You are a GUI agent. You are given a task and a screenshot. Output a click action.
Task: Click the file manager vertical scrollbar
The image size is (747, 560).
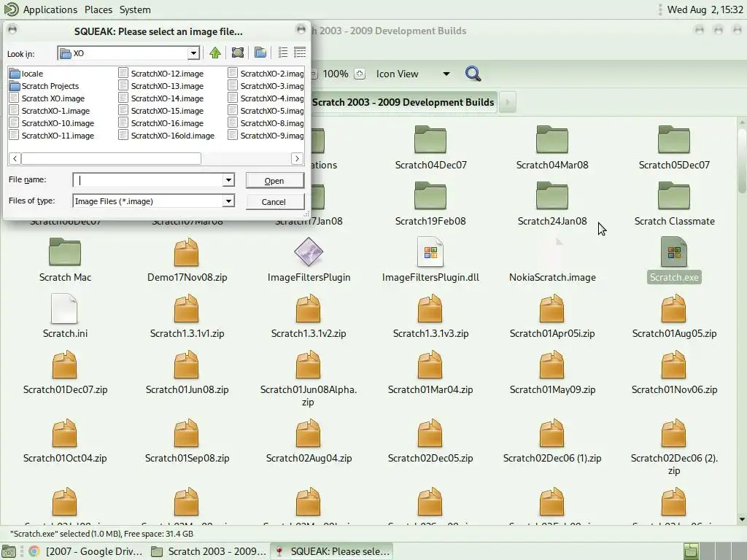742,160
